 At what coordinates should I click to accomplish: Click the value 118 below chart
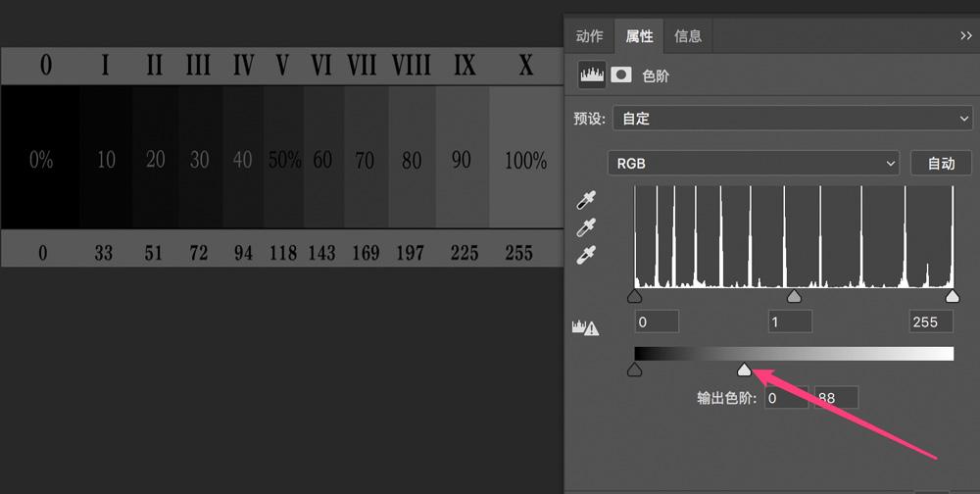point(283,253)
